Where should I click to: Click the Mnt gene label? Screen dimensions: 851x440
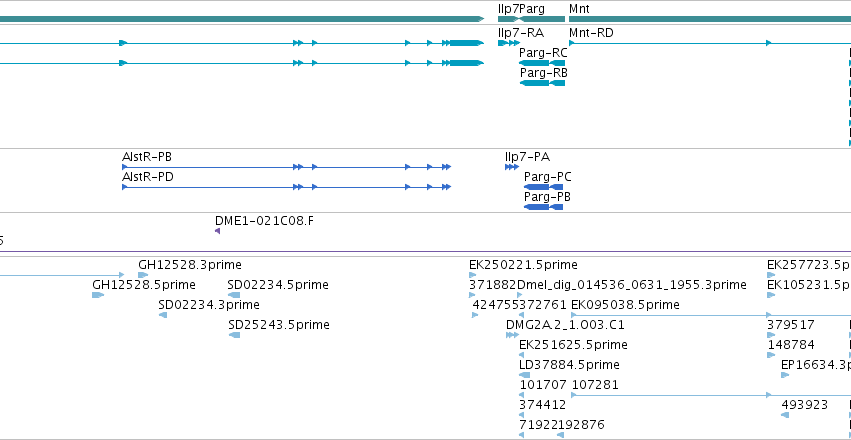pyautogui.click(x=579, y=9)
